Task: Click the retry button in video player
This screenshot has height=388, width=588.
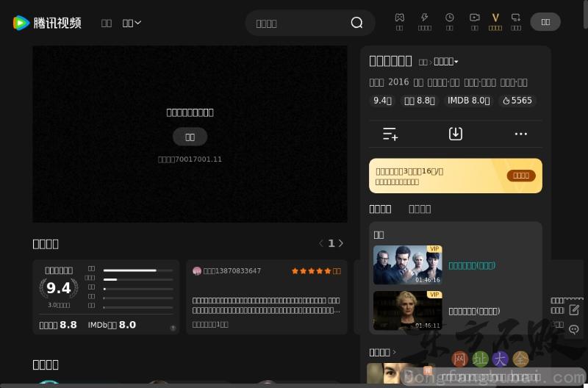Action: pos(190,137)
